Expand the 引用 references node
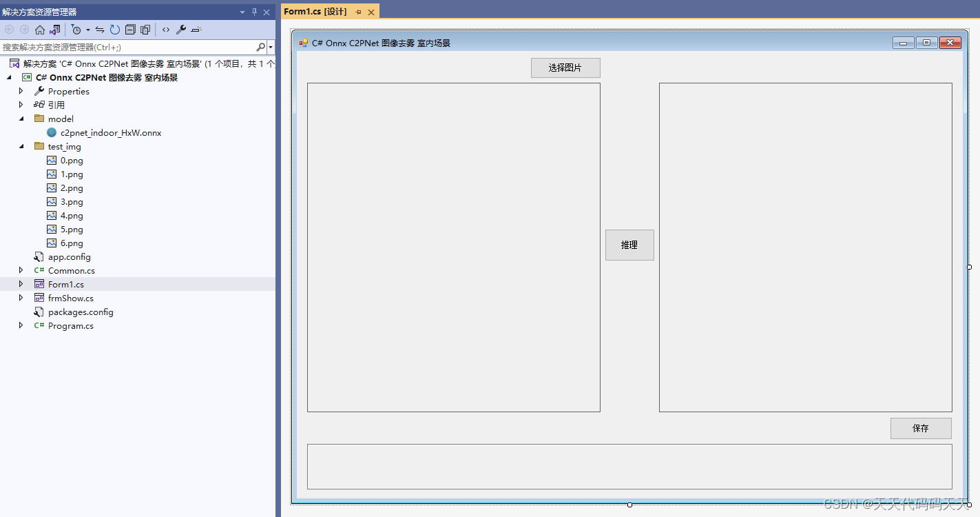The image size is (980, 517). click(21, 104)
